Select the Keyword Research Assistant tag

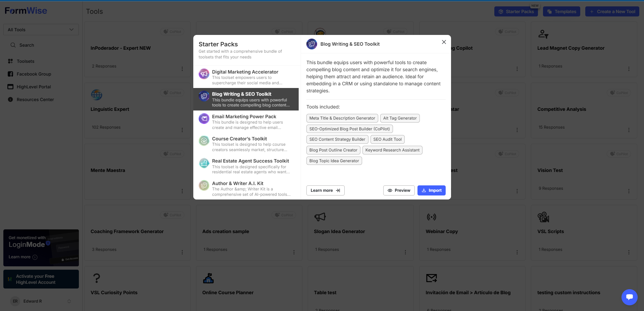click(x=392, y=150)
